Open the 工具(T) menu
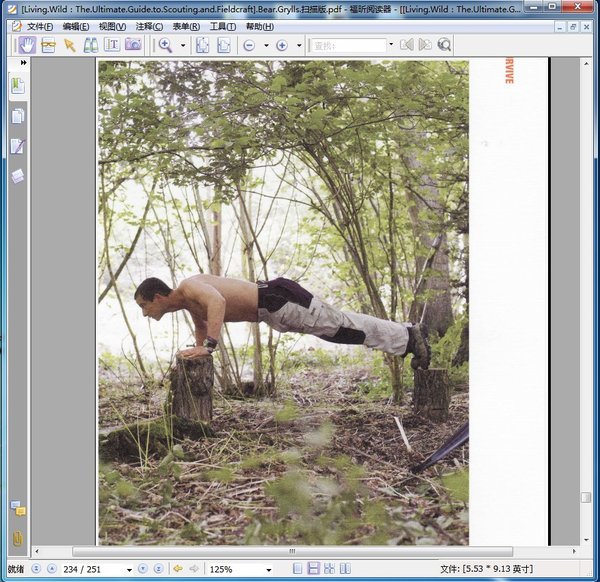The image size is (600, 582). (223, 26)
